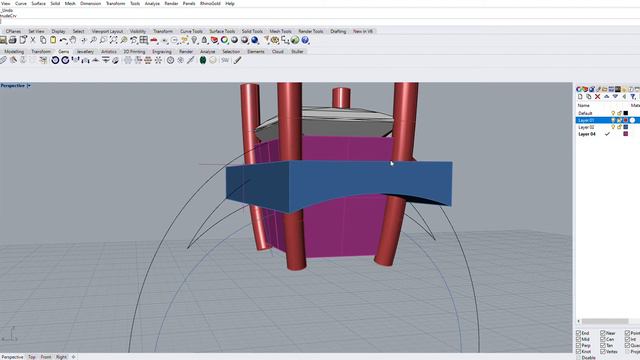Click the New Layer icon in Layers panel

click(x=580, y=97)
